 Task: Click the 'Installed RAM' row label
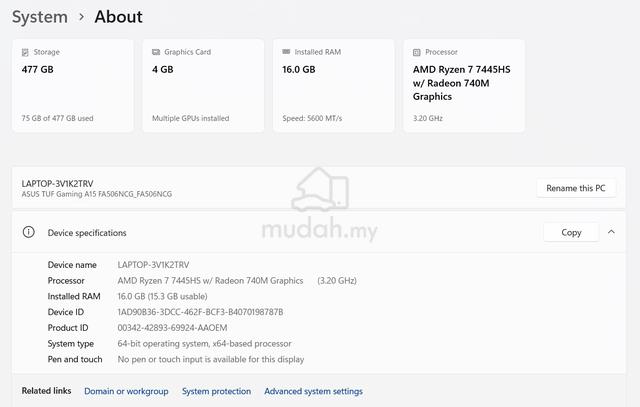click(x=74, y=296)
